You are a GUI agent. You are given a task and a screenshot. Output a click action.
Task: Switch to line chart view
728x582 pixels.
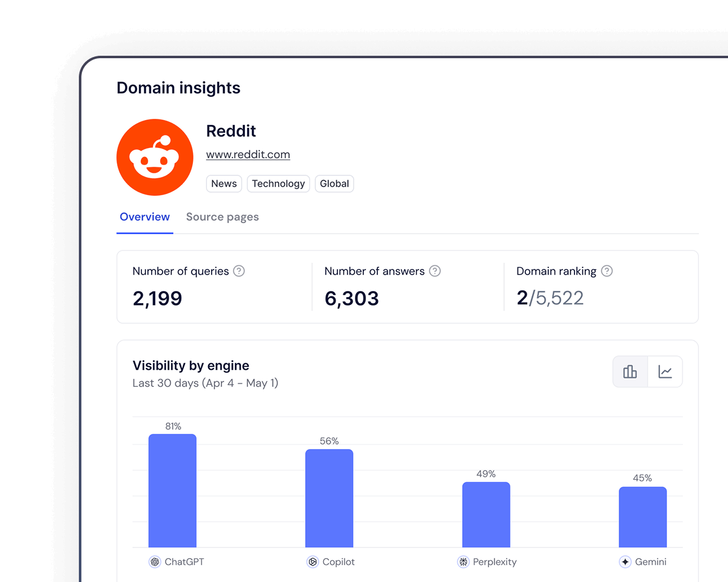pos(665,372)
